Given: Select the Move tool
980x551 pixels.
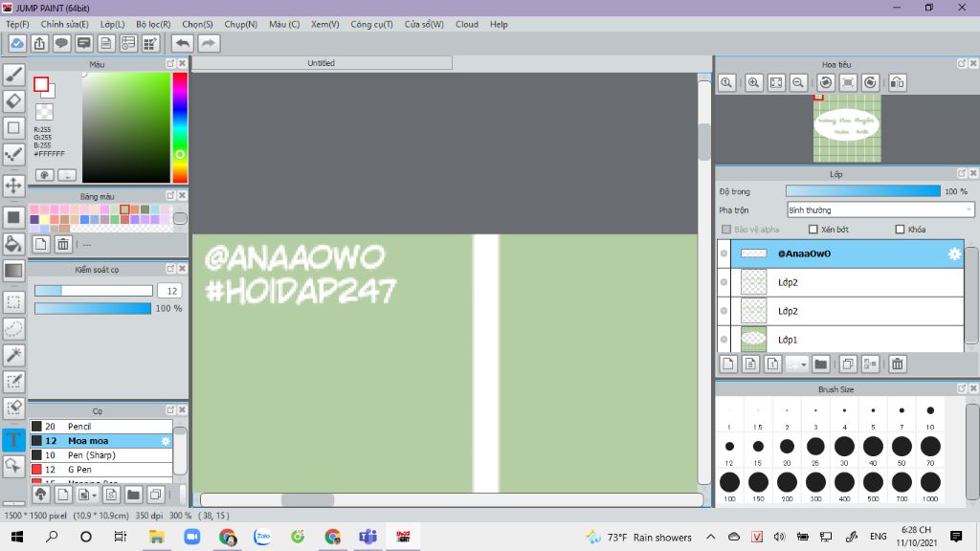Looking at the screenshot, I should tap(13, 186).
